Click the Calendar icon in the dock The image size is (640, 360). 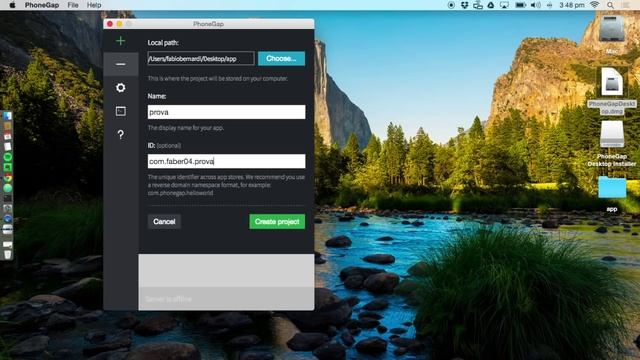click(7, 136)
